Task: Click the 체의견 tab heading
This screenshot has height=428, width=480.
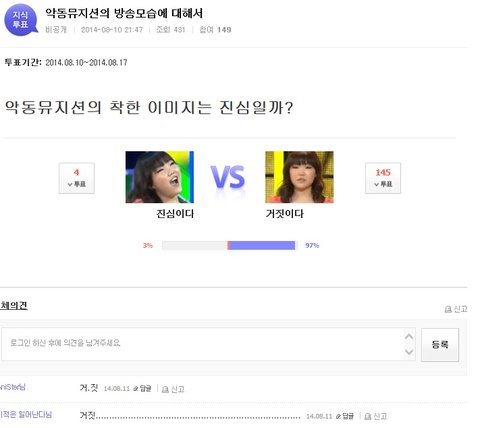Action: tap(14, 305)
